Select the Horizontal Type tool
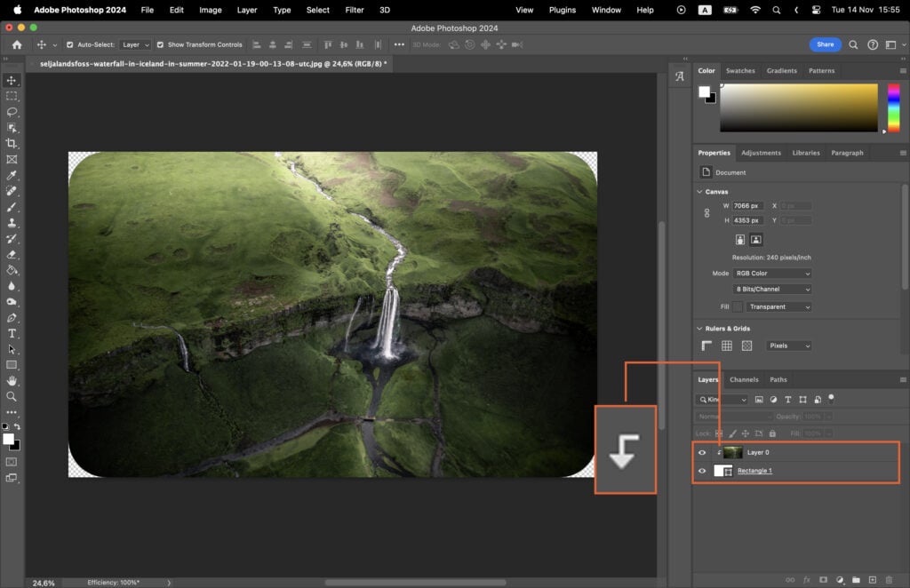910x588 pixels. tap(12, 333)
